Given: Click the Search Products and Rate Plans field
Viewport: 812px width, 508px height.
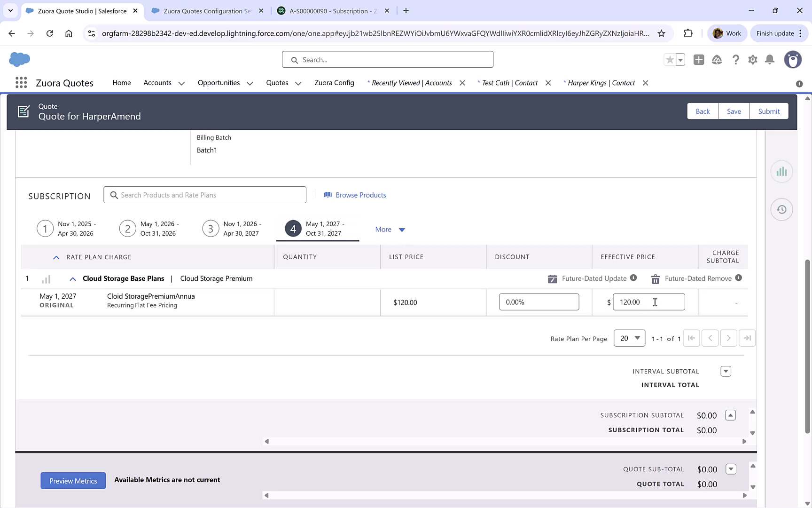Looking at the screenshot, I should pos(205,194).
